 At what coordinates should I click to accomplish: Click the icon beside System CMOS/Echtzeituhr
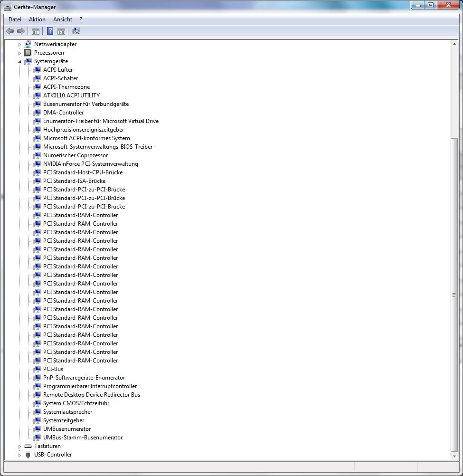[x=37, y=403]
